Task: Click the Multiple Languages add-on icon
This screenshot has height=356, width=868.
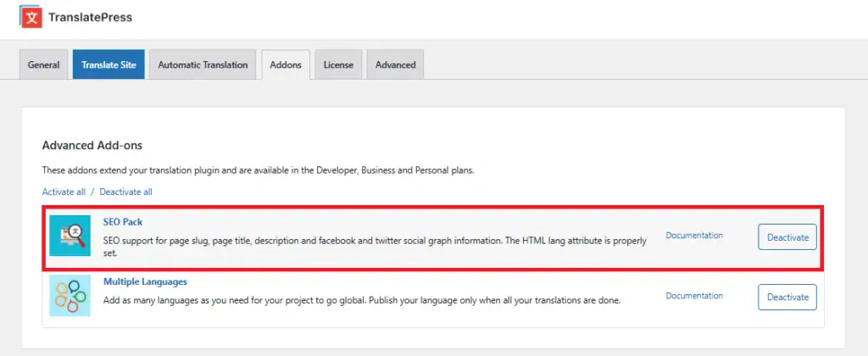Action: (x=70, y=296)
